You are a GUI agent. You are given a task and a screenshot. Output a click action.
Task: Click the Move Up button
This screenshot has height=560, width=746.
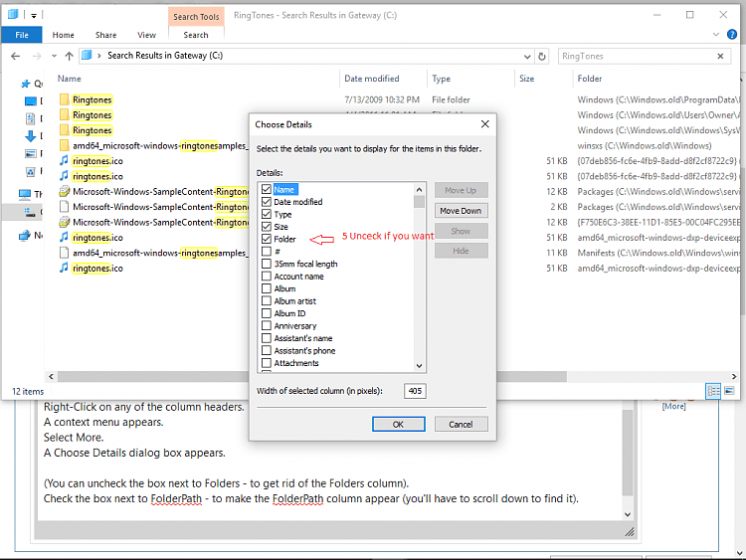coord(461,190)
